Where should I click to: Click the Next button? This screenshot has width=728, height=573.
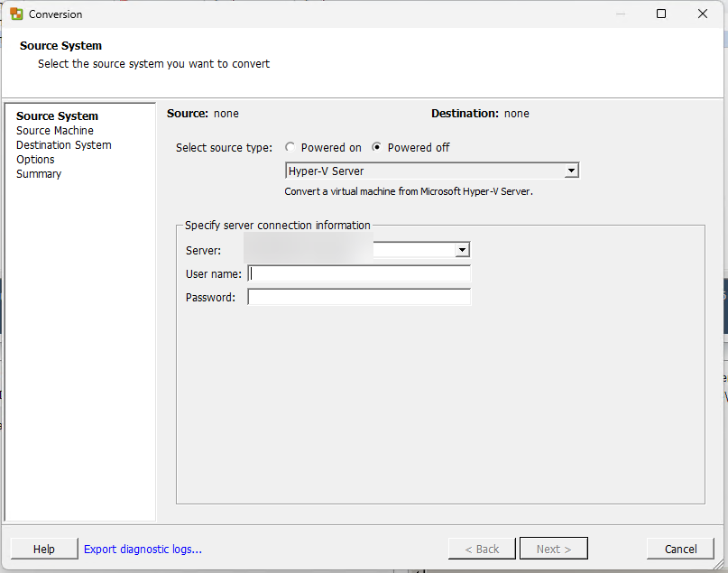(x=553, y=549)
